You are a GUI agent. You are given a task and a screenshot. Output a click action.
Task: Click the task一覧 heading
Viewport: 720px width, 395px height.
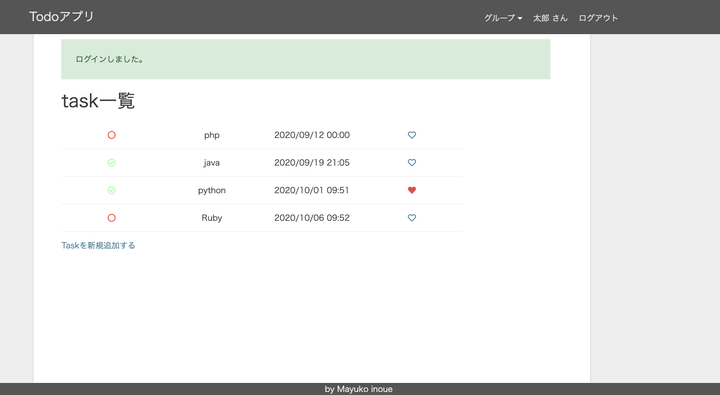98,101
